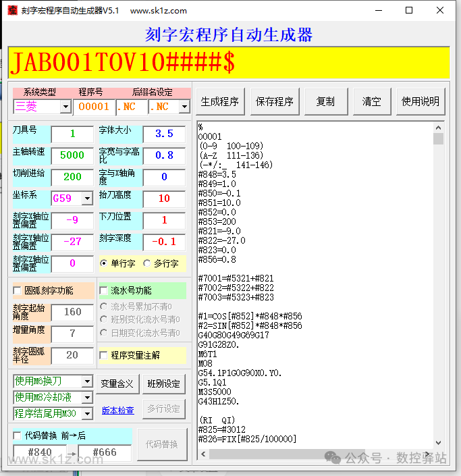Click first .NC suffix field

point(132,107)
